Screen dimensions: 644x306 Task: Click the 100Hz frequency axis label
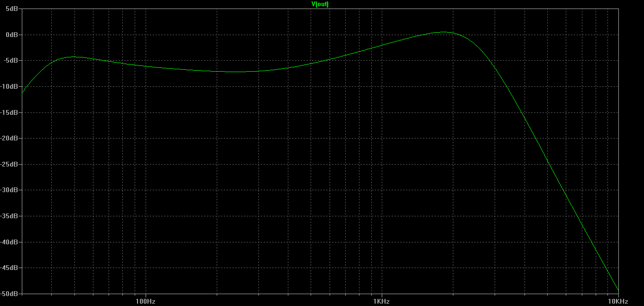(x=146, y=301)
